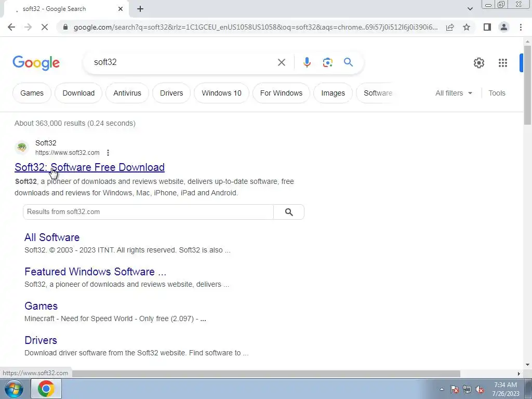Viewport: 532px width, 399px height.
Task: Open the tab search chevron
Action: (x=470, y=9)
